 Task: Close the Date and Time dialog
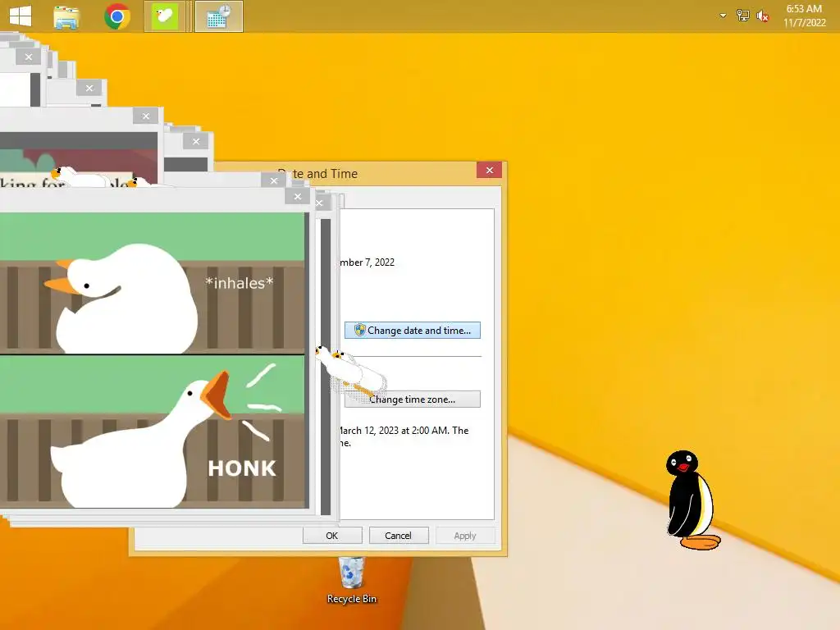coord(490,171)
